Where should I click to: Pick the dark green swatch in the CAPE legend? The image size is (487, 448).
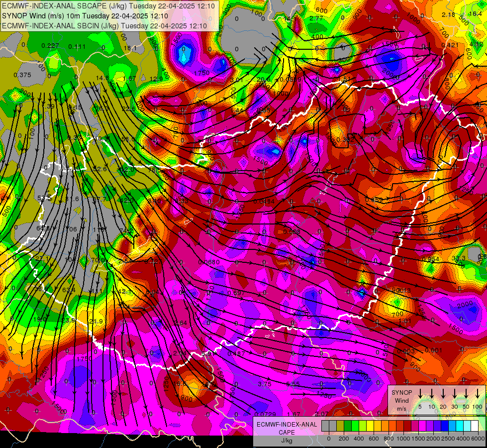(x=348, y=426)
